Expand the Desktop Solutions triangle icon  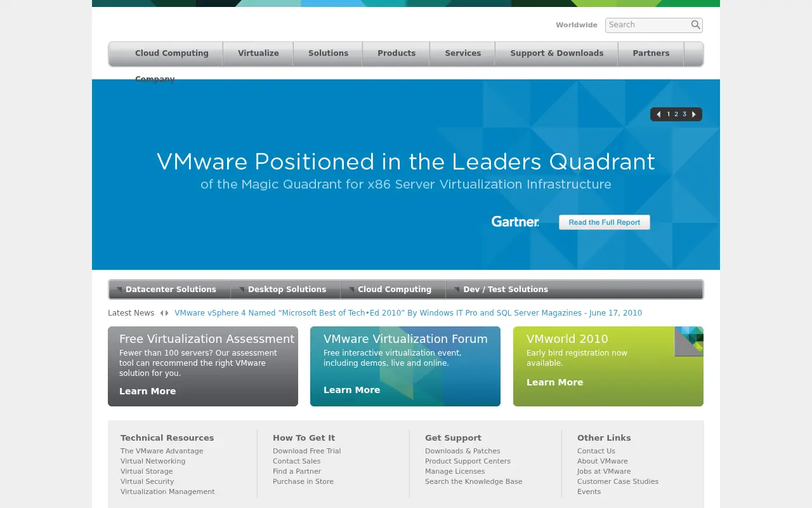click(x=241, y=290)
